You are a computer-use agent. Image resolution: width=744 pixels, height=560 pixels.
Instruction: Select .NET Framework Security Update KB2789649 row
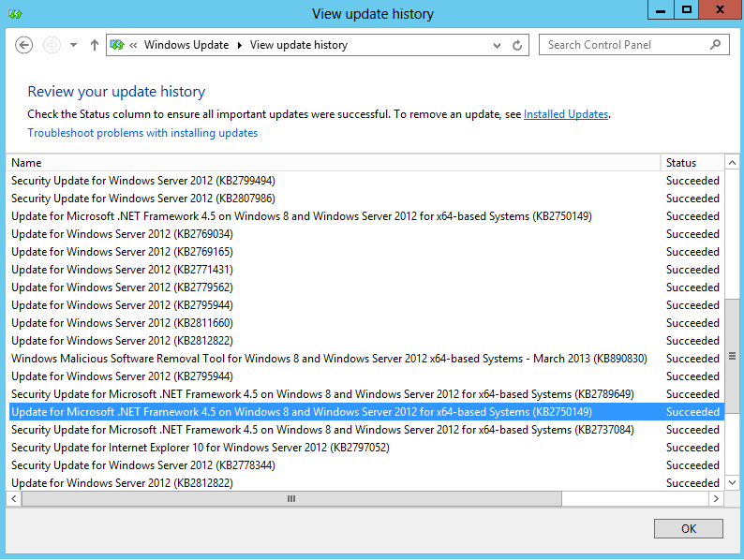click(x=365, y=394)
